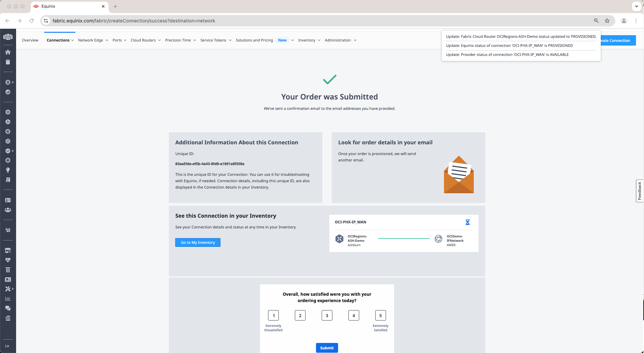Screen dimensions: 644x353
Task: Open the lightbulb icon in the sidebar
Action: 8,170
